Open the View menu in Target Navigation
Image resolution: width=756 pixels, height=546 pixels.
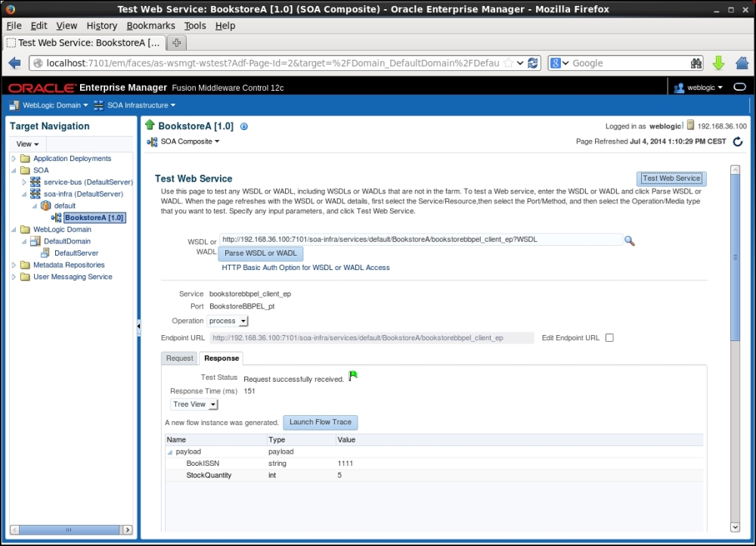coord(27,144)
